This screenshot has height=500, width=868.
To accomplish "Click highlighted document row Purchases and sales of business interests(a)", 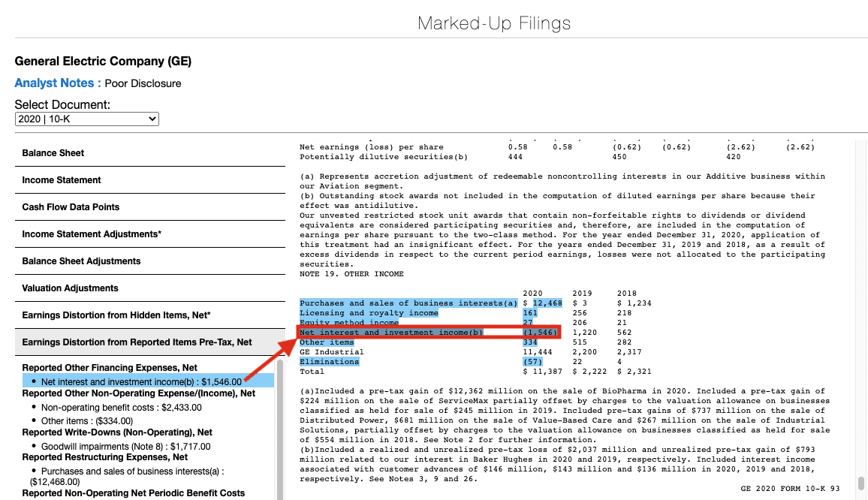I will 408,303.
